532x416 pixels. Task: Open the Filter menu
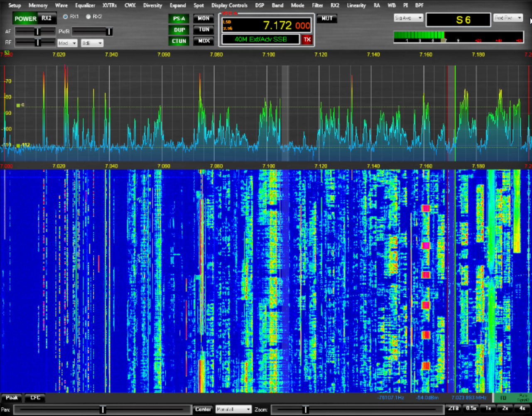point(317,5)
